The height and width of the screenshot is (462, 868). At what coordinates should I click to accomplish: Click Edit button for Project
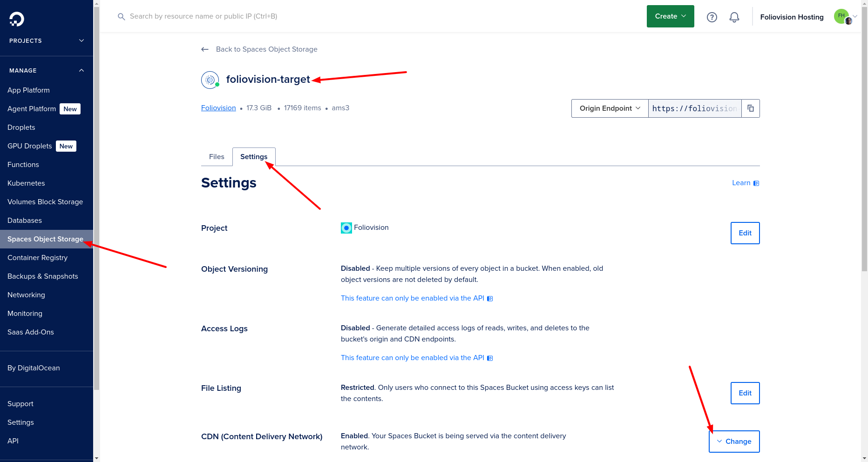pyautogui.click(x=745, y=233)
